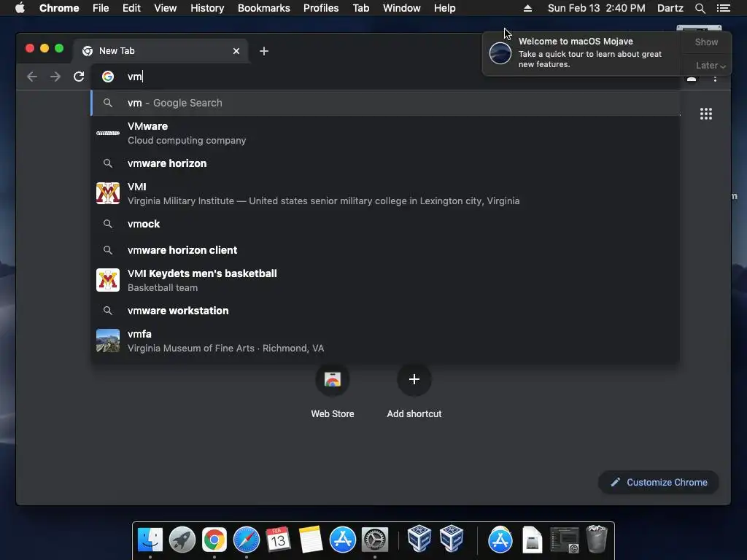Reload the page with the refresh icon
Image resolution: width=747 pixels, height=560 pixels.
79,77
